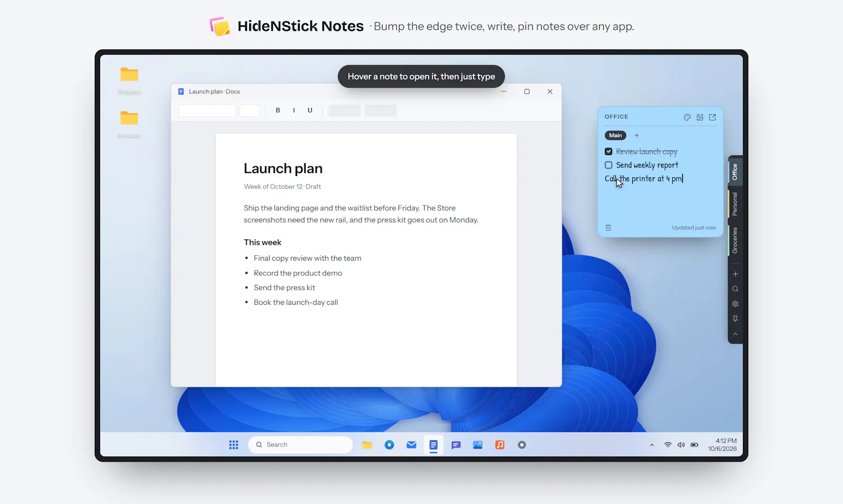Toggle Italic in the Docs toolbar
Image resolution: width=843 pixels, height=504 pixels.
point(293,110)
